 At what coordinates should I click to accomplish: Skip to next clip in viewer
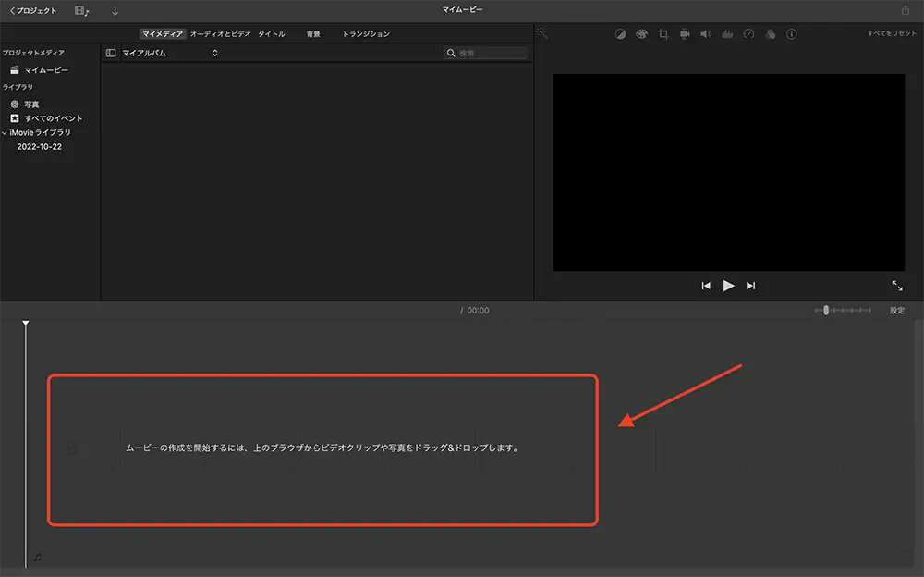pos(750,286)
